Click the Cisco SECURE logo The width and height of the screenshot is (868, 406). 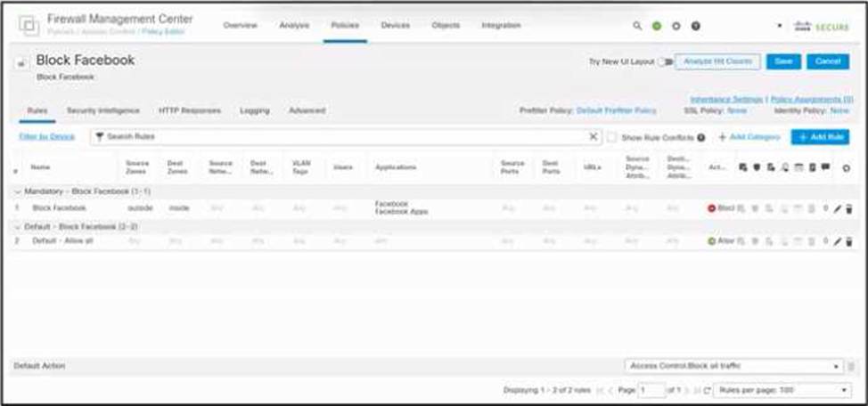(822, 27)
